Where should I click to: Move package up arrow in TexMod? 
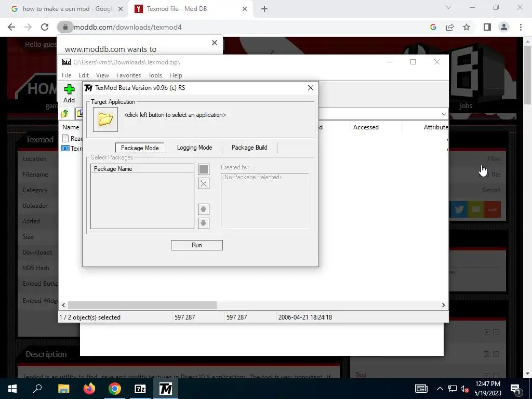204,209
